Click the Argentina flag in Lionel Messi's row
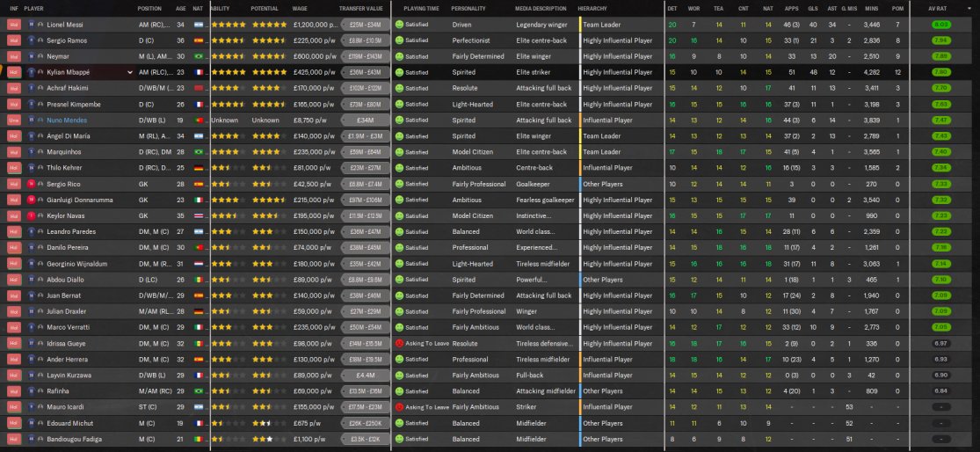Image resolution: width=980 pixels, height=452 pixels. 198,25
